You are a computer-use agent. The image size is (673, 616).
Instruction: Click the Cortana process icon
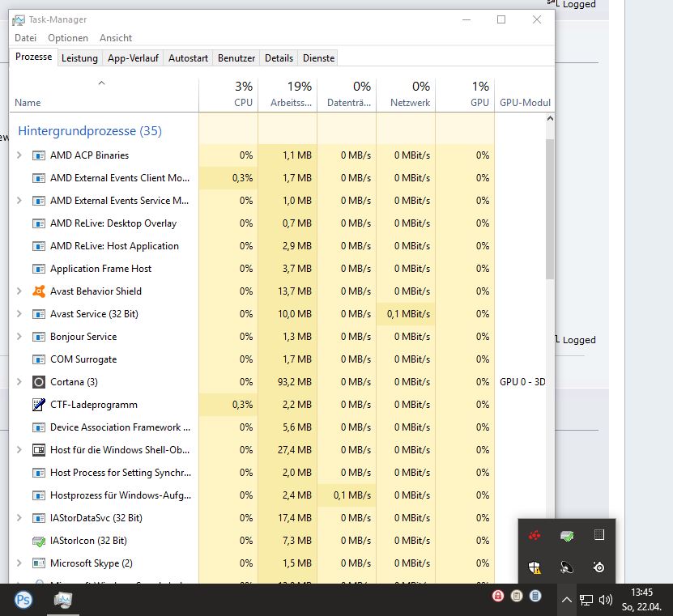click(x=39, y=382)
